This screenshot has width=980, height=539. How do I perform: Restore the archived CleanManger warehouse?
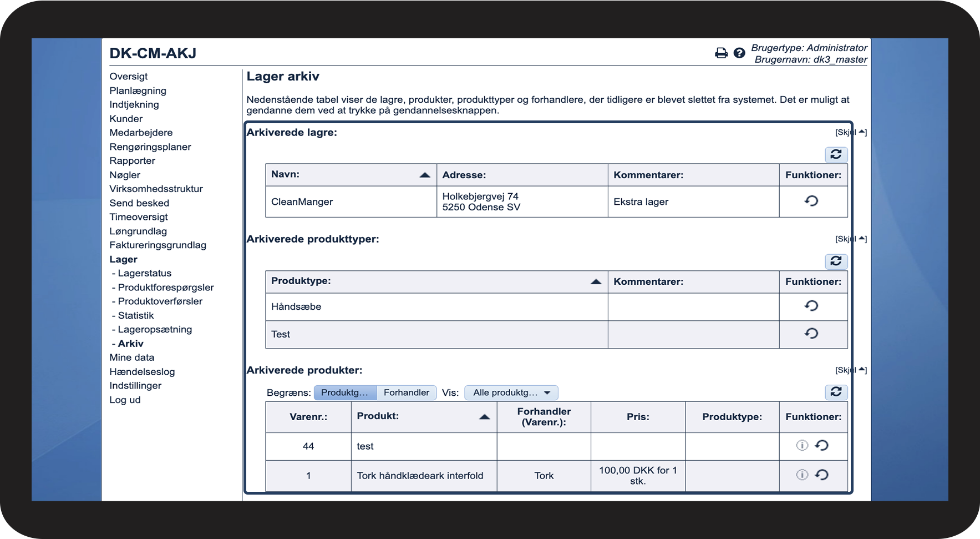click(x=811, y=201)
